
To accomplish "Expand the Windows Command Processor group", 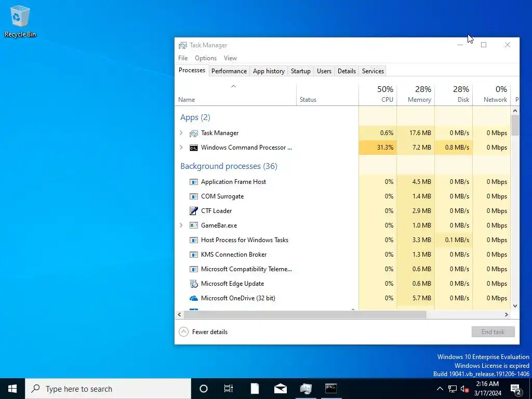I will point(181,148).
